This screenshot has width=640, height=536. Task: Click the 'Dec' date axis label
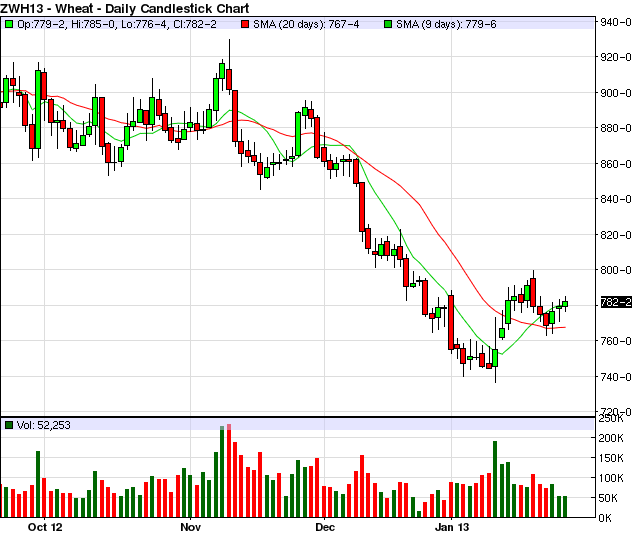click(x=325, y=527)
